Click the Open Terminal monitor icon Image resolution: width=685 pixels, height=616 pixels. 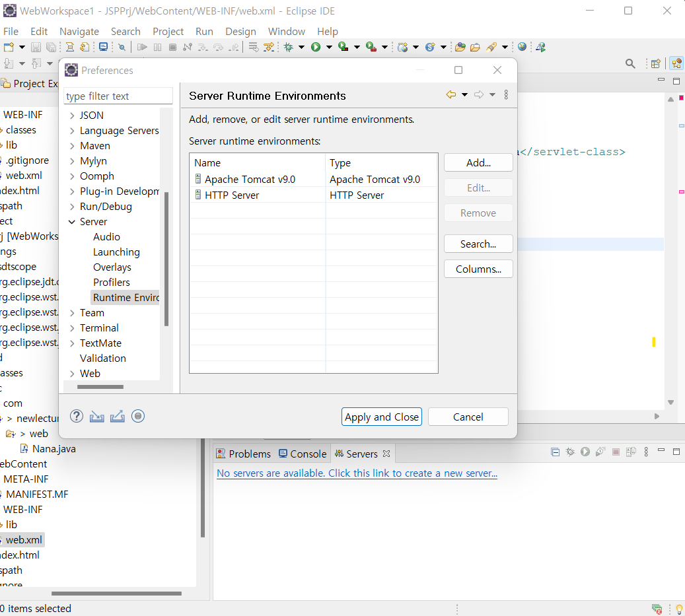point(103,47)
